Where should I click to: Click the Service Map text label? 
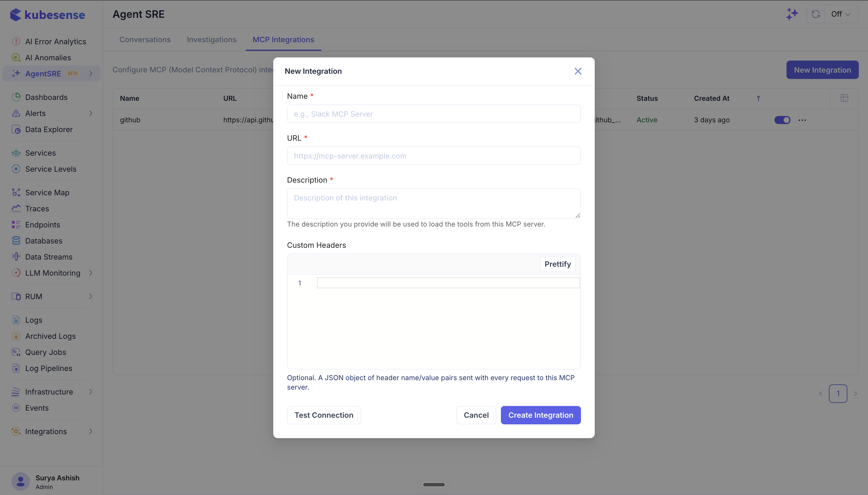point(47,192)
